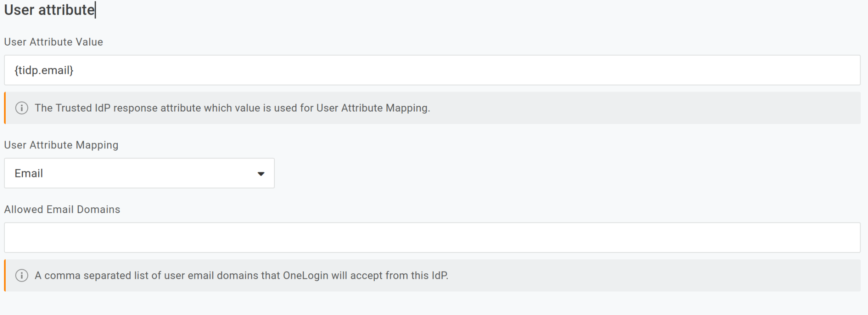Click the User Attribute Value label
The height and width of the screenshot is (315, 868).
click(53, 42)
